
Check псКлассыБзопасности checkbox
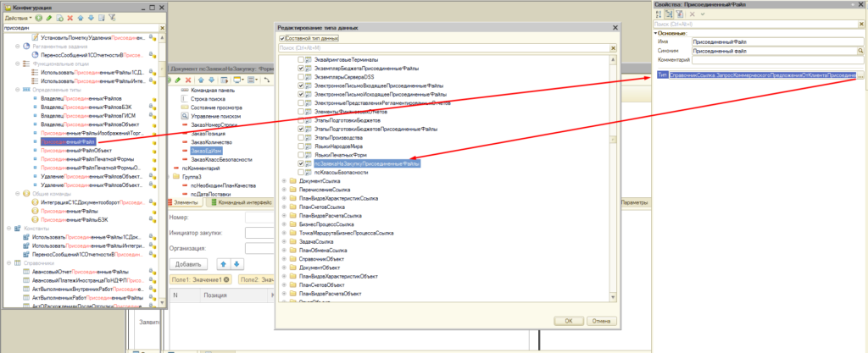pyautogui.click(x=301, y=173)
